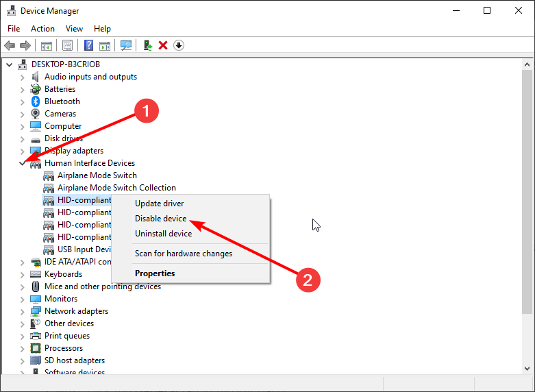This screenshot has height=392, width=535.
Task: Click the Network adapters category icon
Action: (36, 311)
